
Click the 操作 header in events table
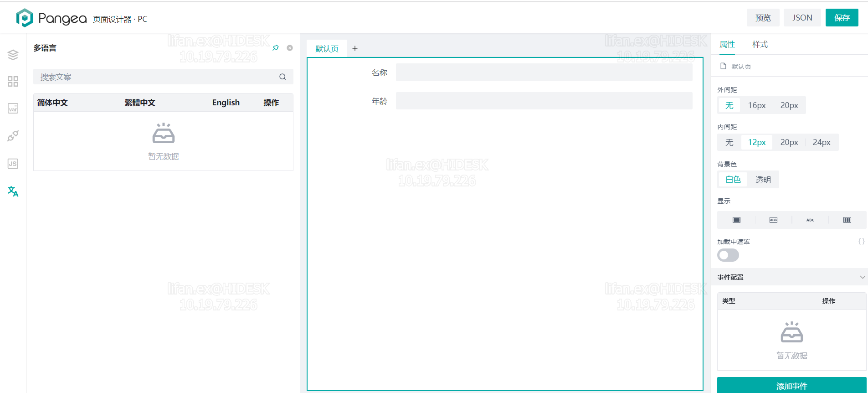(829, 301)
